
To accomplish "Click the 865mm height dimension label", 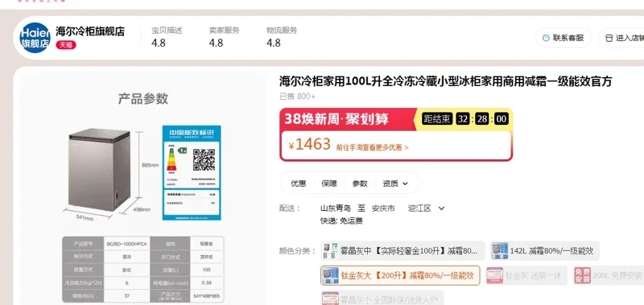I will pos(150,165).
